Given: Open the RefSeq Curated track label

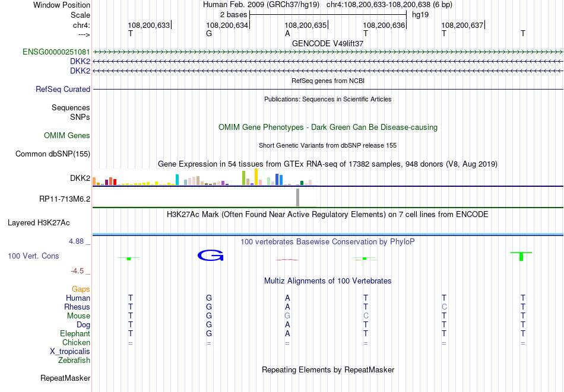Looking at the screenshot, I should 63,89.
